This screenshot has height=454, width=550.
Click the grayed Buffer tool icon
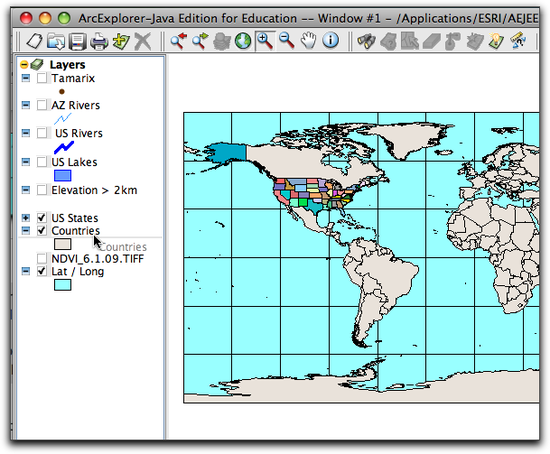(x=453, y=41)
